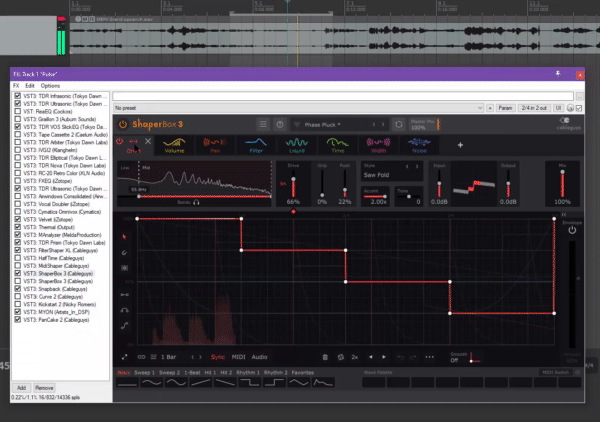Enable the Tape Cassette 2 plugin checkbox
This screenshot has height=422, width=600.
tap(18, 134)
